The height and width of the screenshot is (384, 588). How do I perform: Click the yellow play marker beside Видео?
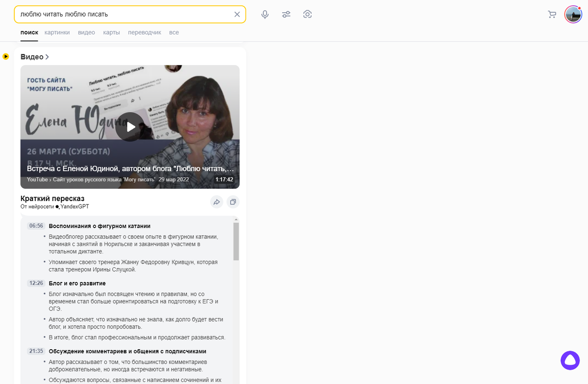(x=6, y=56)
